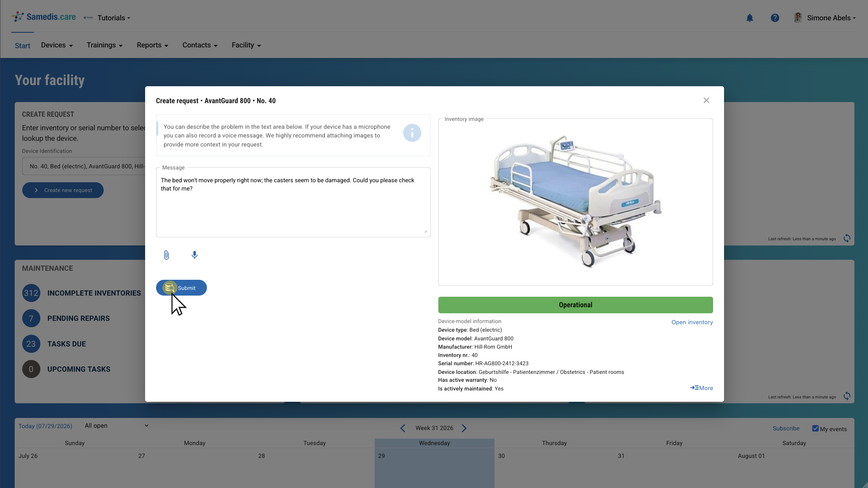
Task: Click the Device Identification input field
Action: tap(84, 166)
